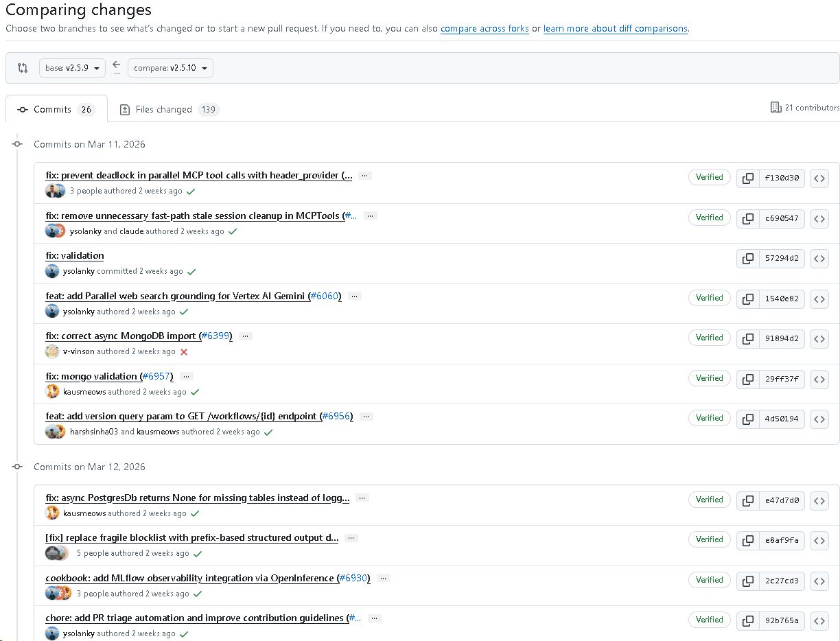Open the compare: v2.5.10 dropdown
The width and height of the screenshot is (840, 641).
pos(170,68)
